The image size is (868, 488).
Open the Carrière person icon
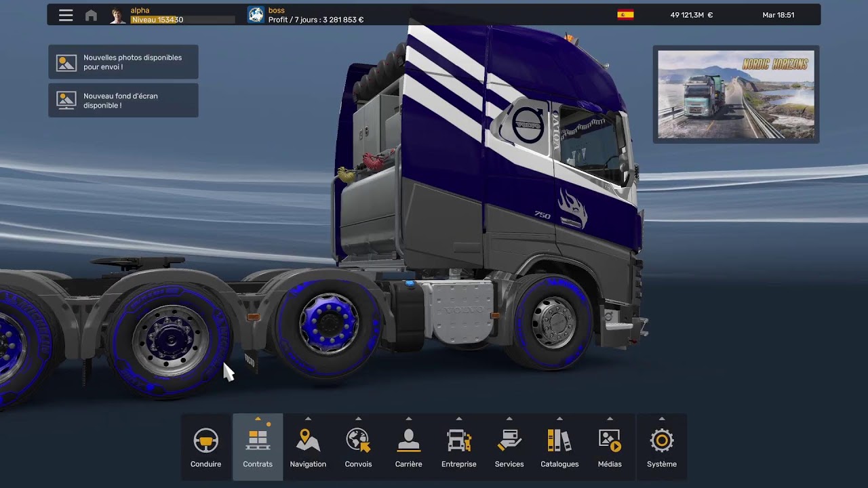click(x=408, y=441)
